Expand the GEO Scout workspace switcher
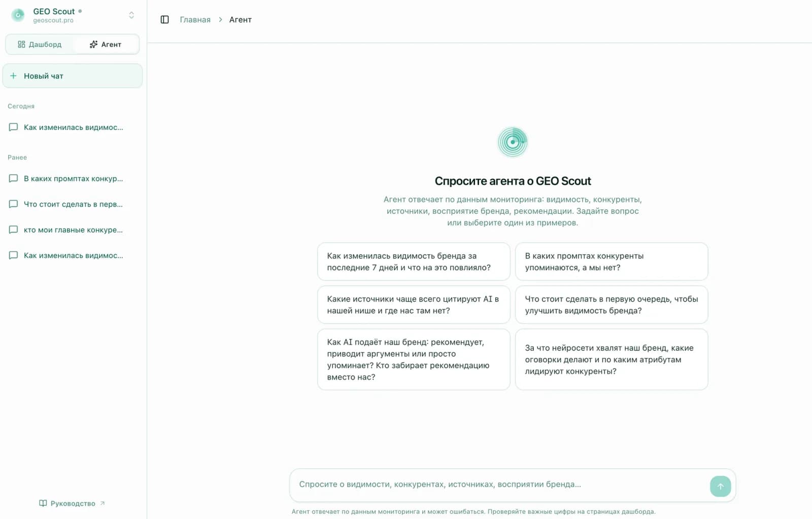 pyautogui.click(x=131, y=15)
